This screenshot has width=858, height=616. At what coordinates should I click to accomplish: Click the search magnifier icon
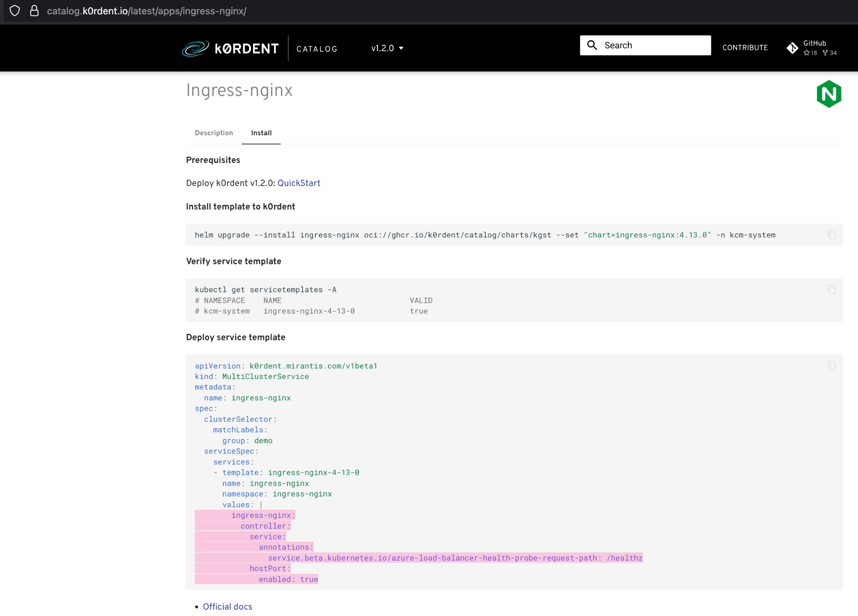pyautogui.click(x=592, y=45)
